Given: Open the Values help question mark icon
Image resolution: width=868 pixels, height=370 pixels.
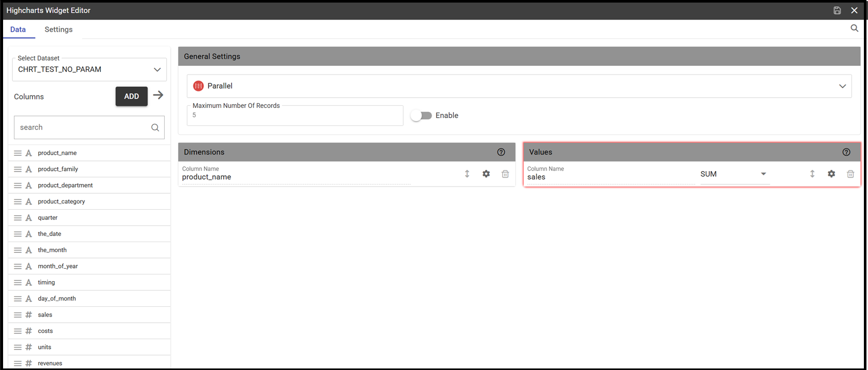Looking at the screenshot, I should click(846, 152).
